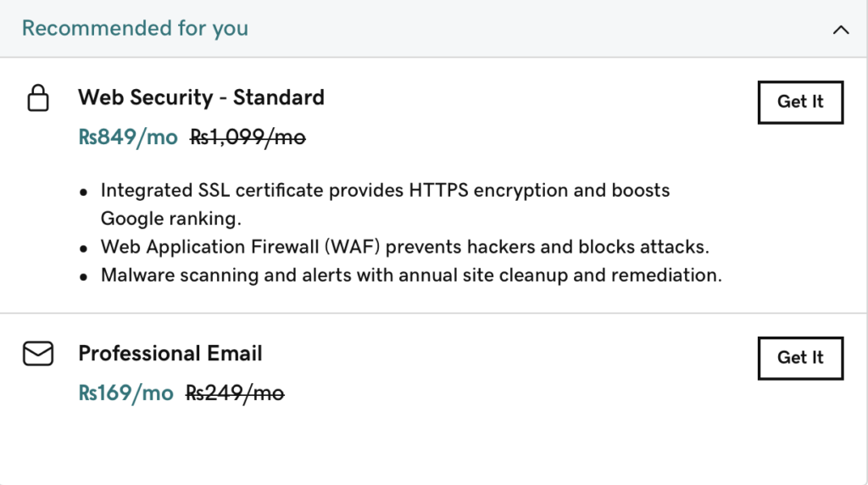
Task: Click the Recommended for you header text
Action: 135,28
